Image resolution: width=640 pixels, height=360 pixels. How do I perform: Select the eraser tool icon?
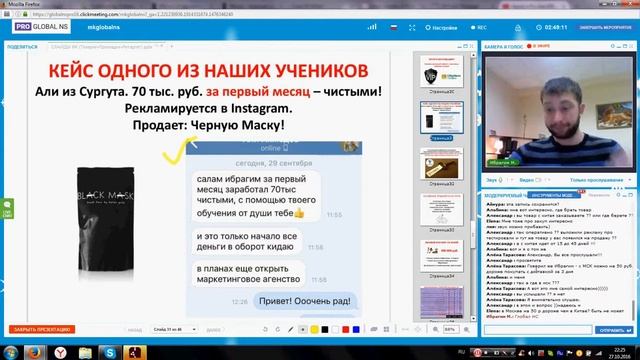pyautogui.click(x=373, y=329)
